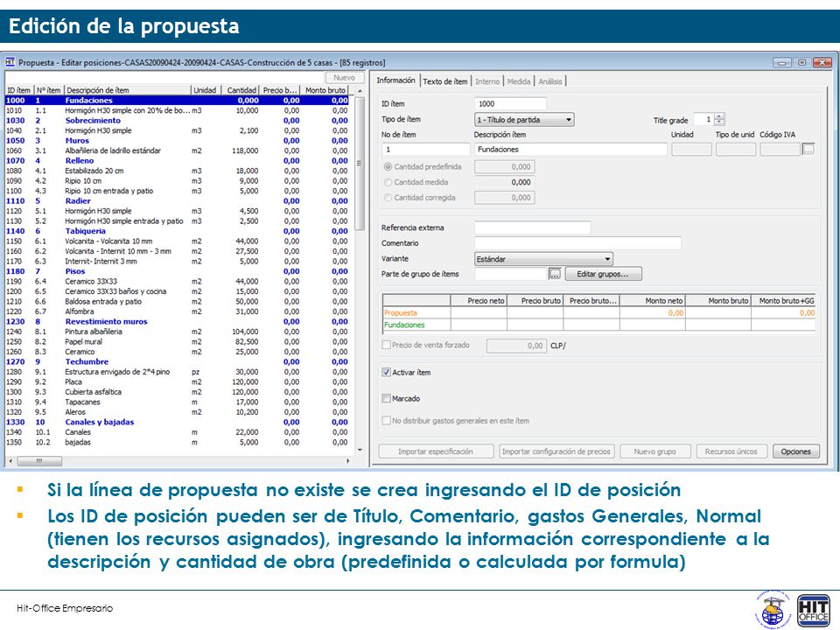Select the row 1330 Canales y bajadas

coord(177,422)
